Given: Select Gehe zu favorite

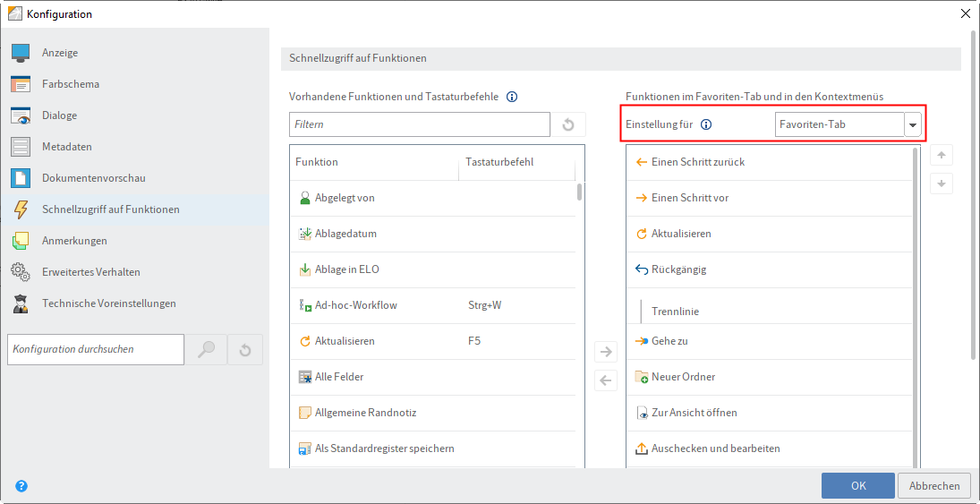Looking at the screenshot, I should pyautogui.click(x=769, y=341).
